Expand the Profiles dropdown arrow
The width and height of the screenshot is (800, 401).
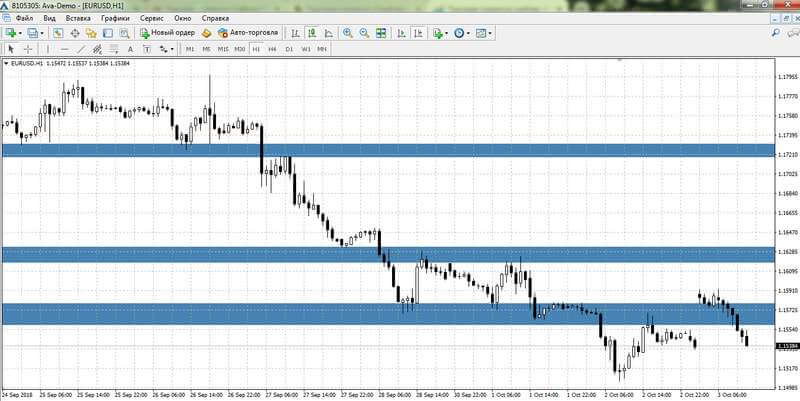(x=42, y=34)
